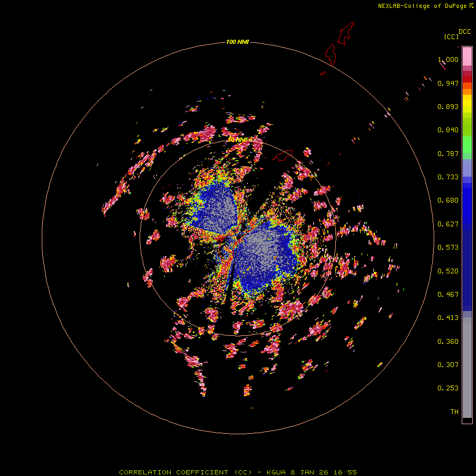Pick the green swatch beside 0.840
Viewport: 476px width, 476px height.
click(467, 130)
